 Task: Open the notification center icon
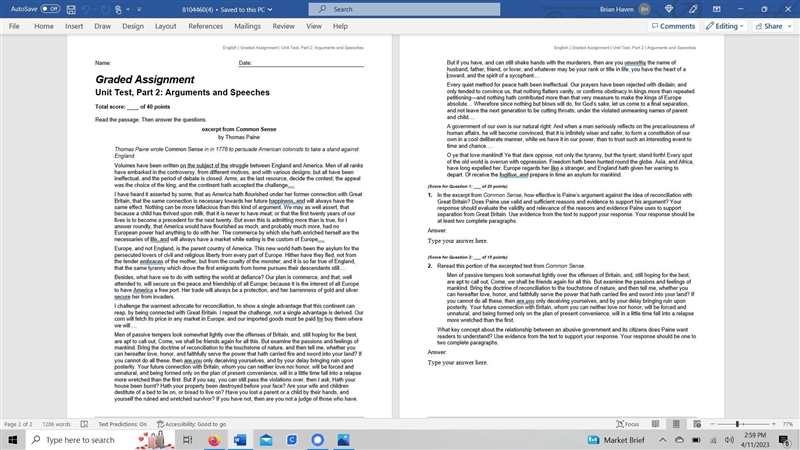point(784,440)
